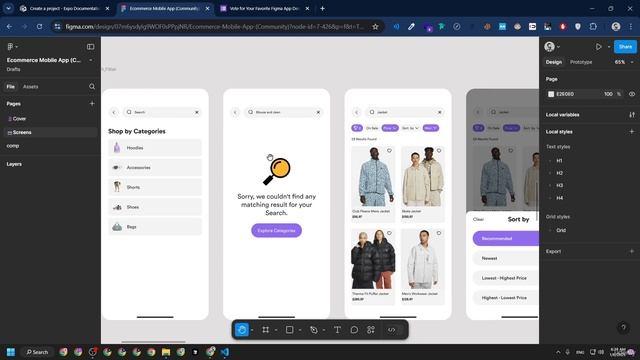The height and width of the screenshot is (360, 640).
Task: Click the Present play button
Action: tap(598, 47)
